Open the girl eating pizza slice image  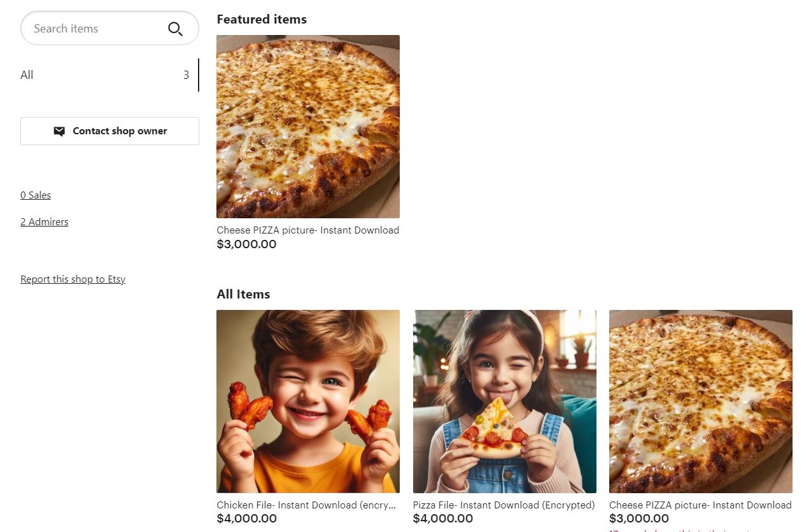504,402
